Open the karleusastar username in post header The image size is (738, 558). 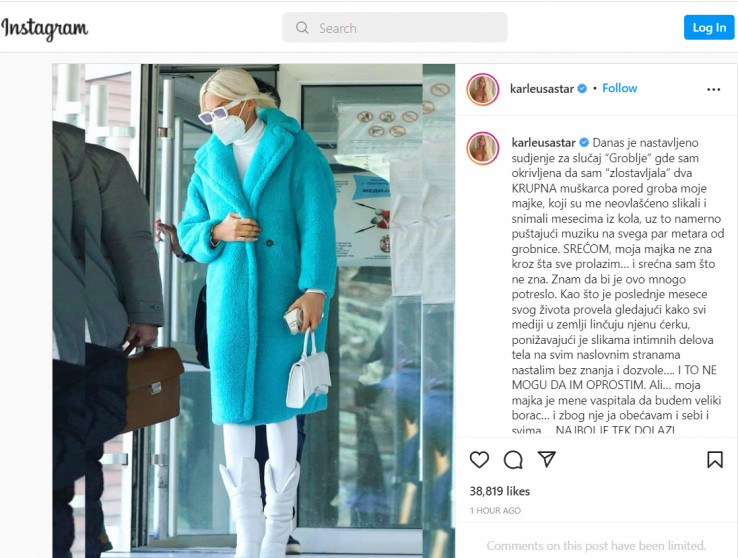point(542,88)
